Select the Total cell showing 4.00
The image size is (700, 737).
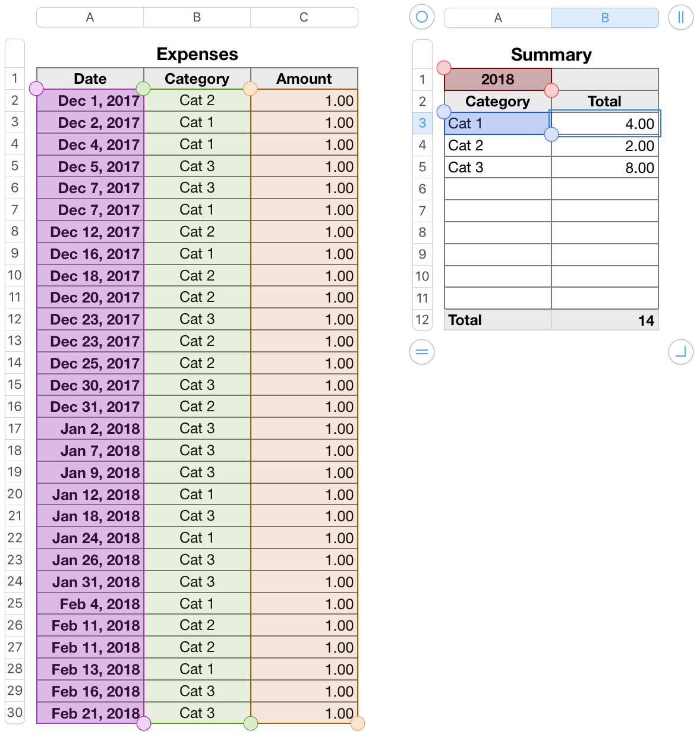tap(605, 123)
